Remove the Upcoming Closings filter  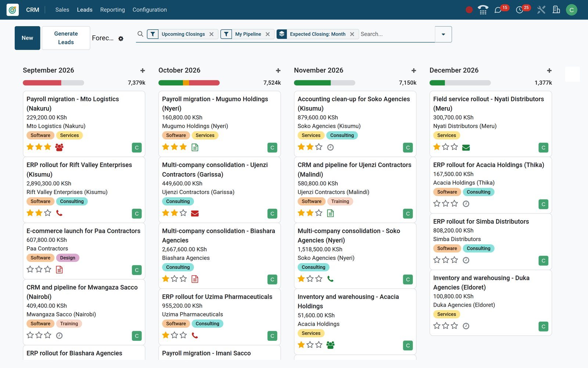coord(212,34)
